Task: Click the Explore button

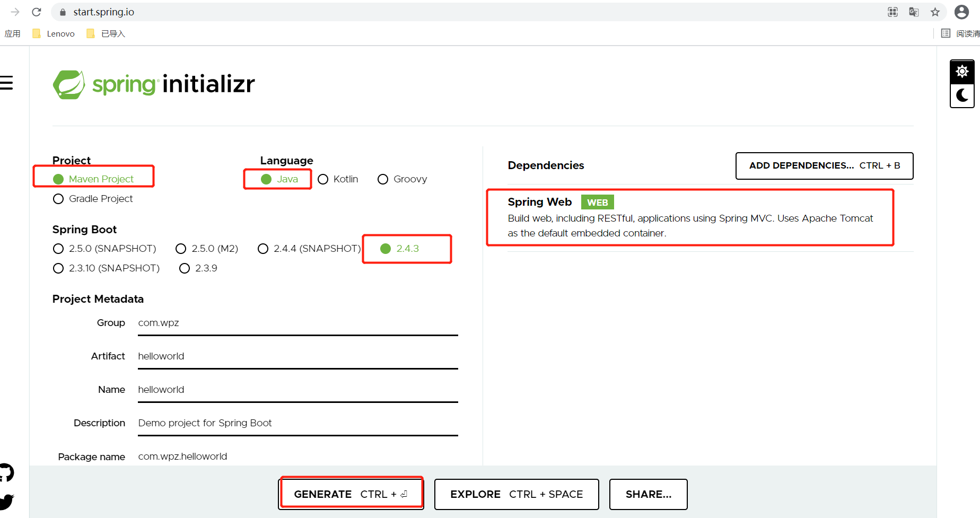Action: [x=517, y=494]
